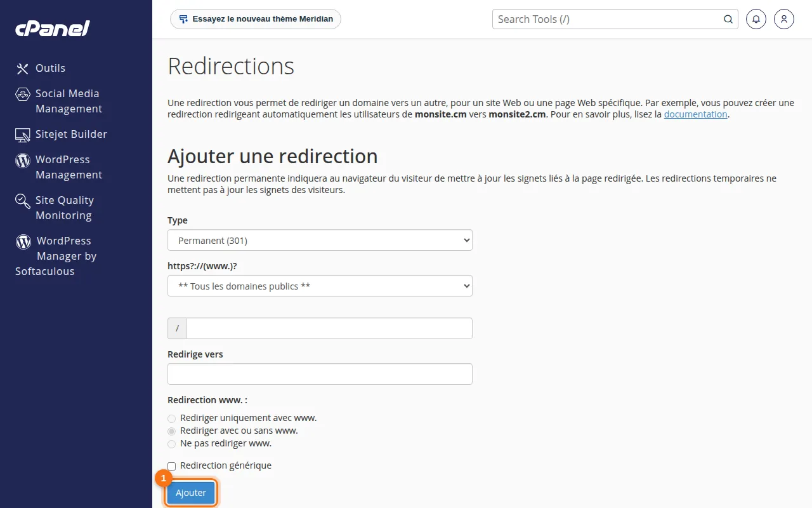Screen dimensions: 812x508
Task: Click the "https?://(www.)?" label
Action: click(x=202, y=266)
